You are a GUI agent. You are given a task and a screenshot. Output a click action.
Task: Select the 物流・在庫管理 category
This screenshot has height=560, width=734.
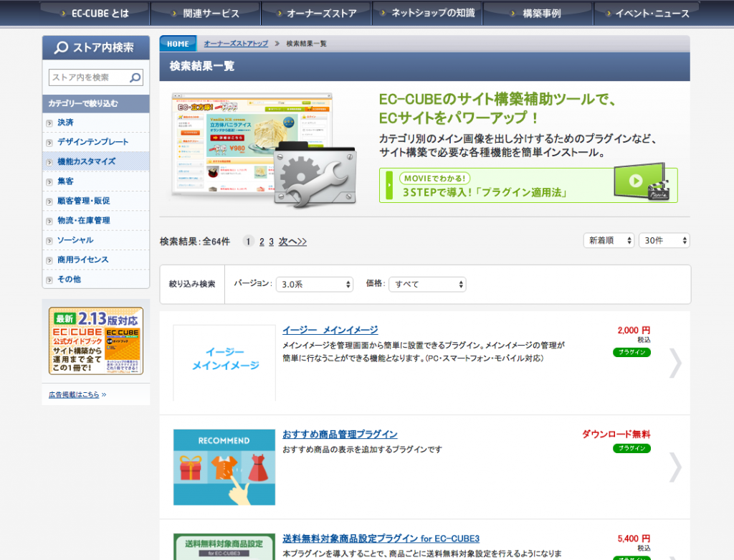coord(84,221)
